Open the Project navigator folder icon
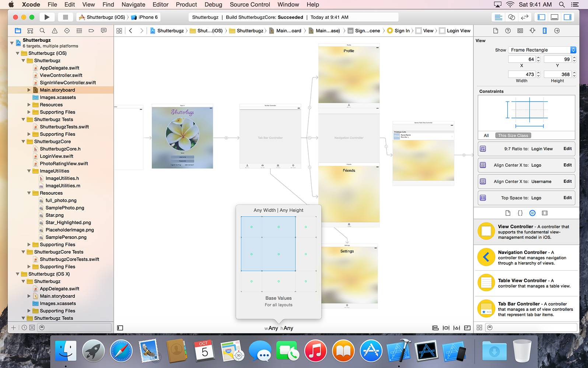This screenshot has height=368, width=588. tap(18, 31)
